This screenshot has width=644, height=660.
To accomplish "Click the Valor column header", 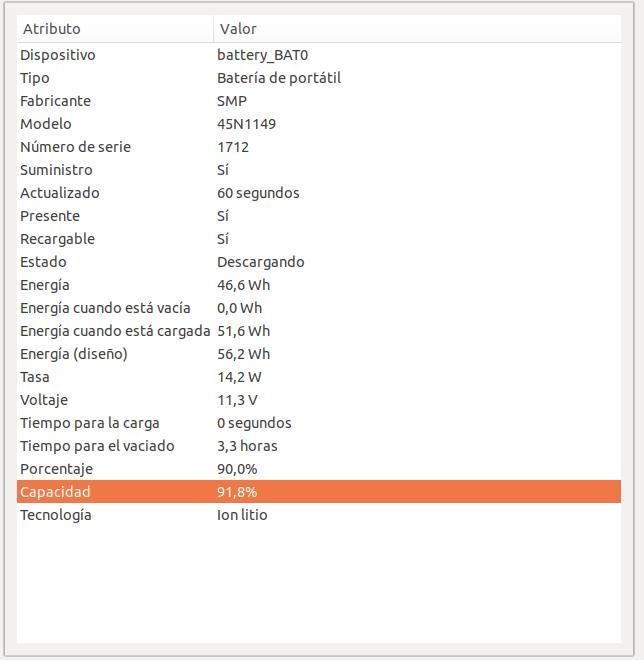I will point(417,29).
